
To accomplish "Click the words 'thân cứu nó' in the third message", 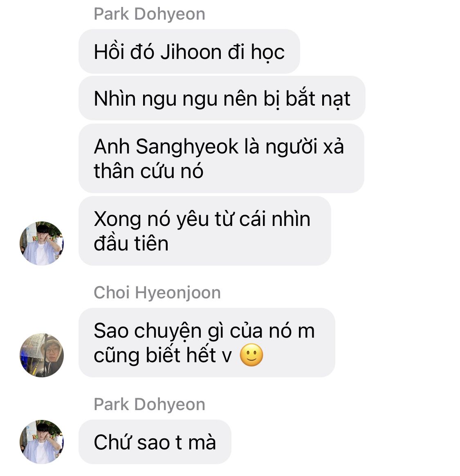I will [148, 171].
